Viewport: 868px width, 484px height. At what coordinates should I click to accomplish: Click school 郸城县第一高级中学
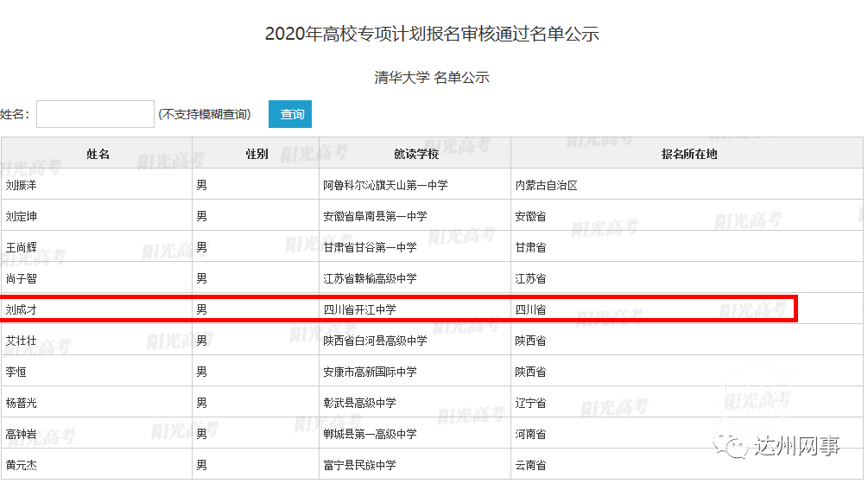click(370, 434)
